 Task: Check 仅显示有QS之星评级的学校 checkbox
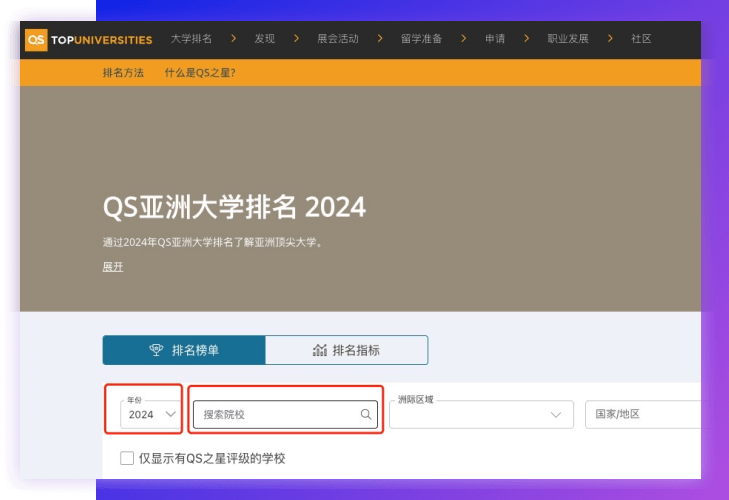(x=127, y=458)
